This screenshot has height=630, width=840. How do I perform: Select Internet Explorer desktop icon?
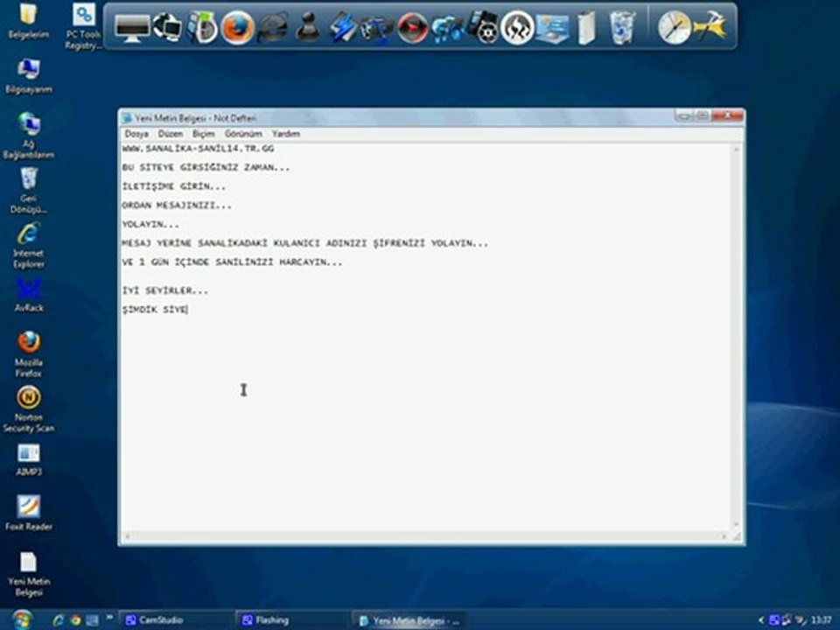point(28,245)
